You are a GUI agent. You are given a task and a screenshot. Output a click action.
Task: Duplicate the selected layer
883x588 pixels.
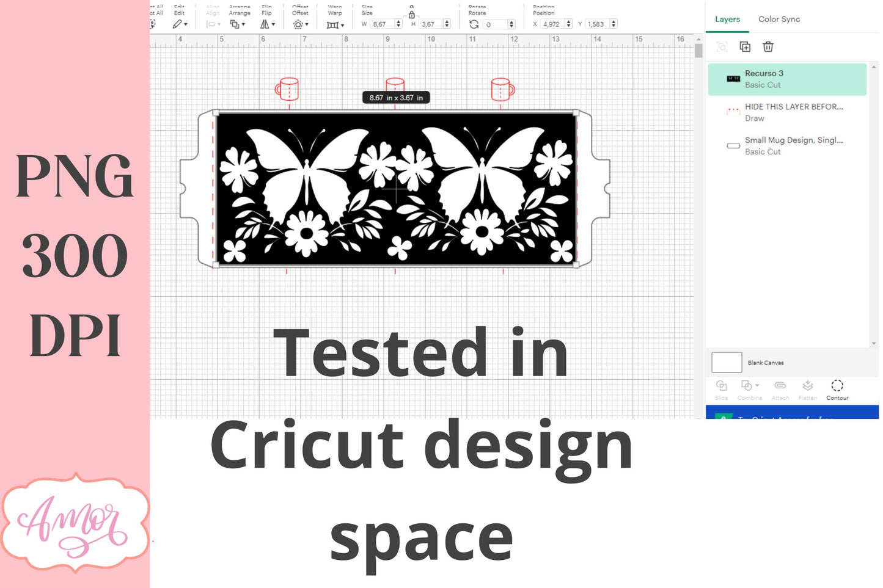[745, 47]
